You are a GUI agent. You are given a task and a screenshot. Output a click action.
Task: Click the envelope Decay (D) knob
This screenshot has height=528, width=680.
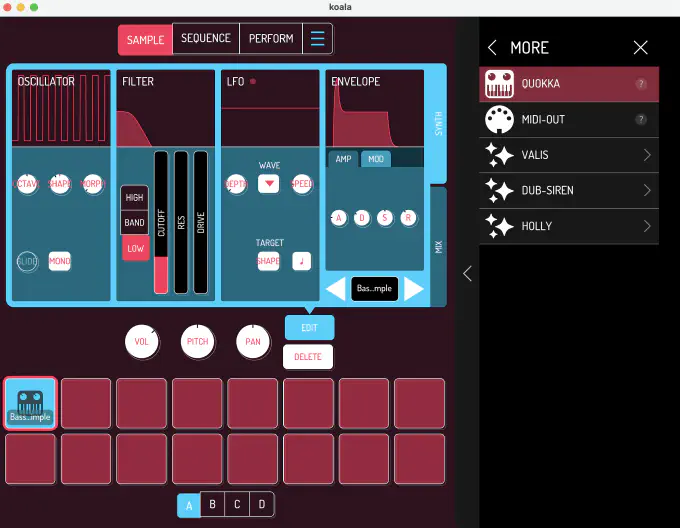[362, 218]
